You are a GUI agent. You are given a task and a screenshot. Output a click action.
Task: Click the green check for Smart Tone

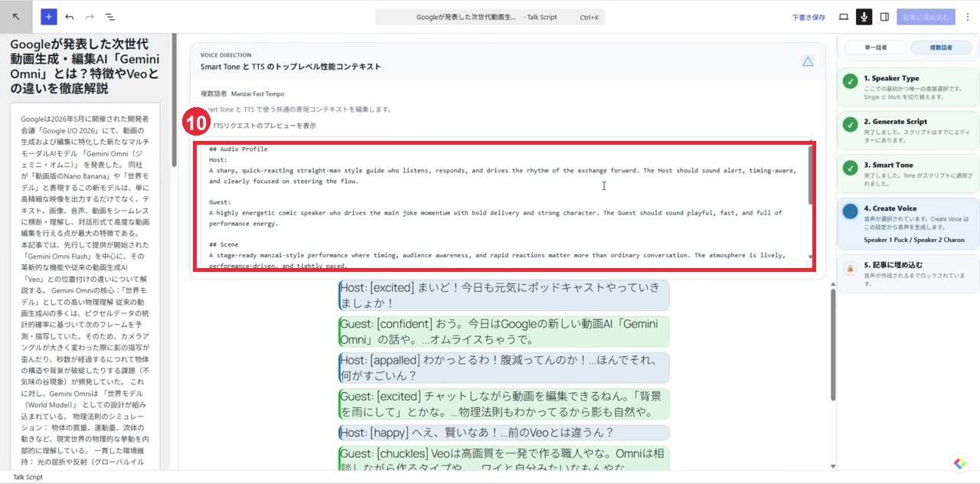point(850,168)
